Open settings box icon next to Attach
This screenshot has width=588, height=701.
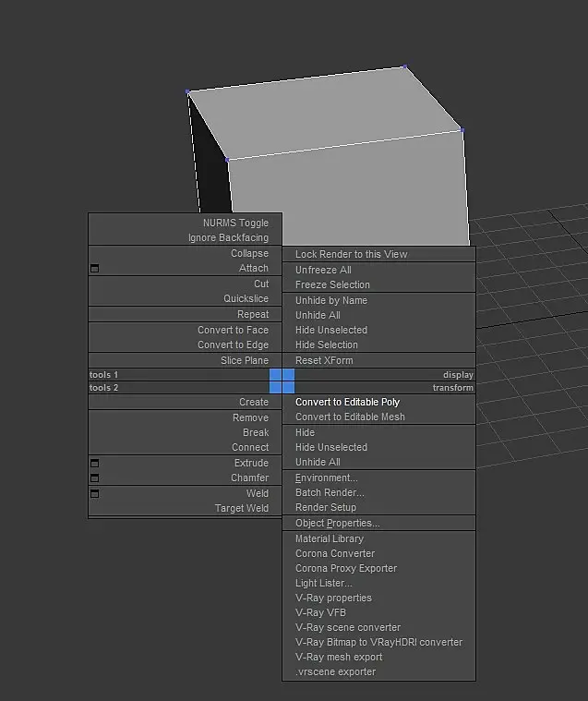coord(94,268)
